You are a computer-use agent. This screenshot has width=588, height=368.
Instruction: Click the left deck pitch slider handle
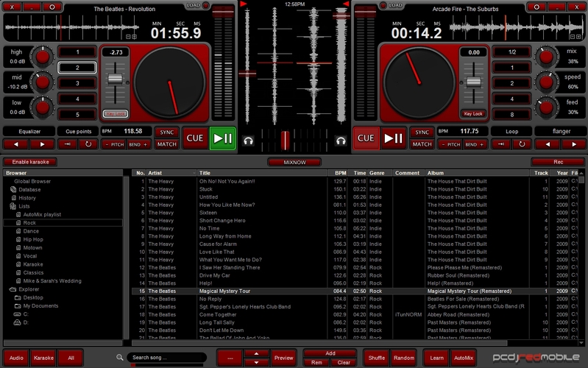click(115, 79)
